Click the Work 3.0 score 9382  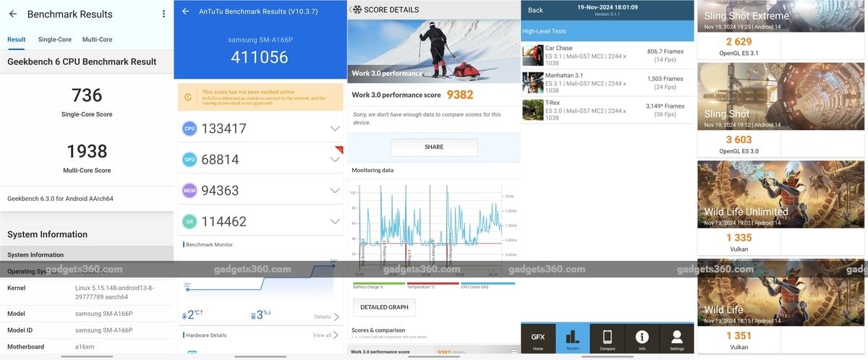point(460,95)
